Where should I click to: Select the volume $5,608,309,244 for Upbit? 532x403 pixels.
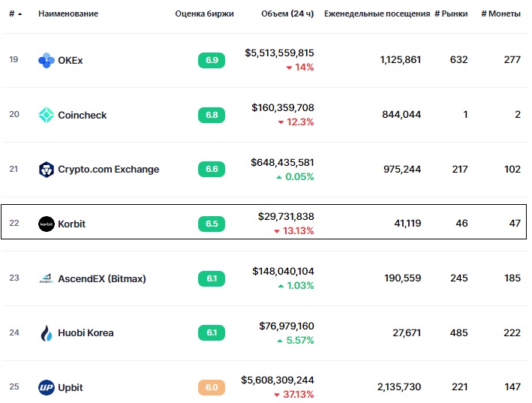tap(278, 380)
